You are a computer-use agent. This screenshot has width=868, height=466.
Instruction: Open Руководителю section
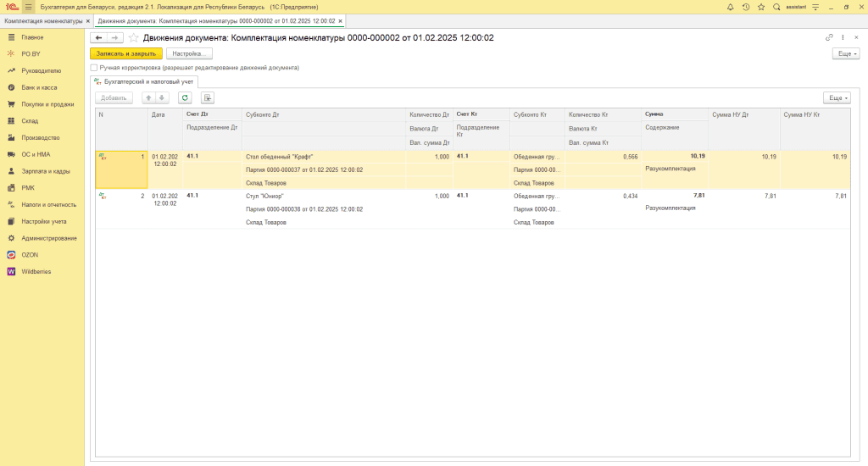click(42, 71)
